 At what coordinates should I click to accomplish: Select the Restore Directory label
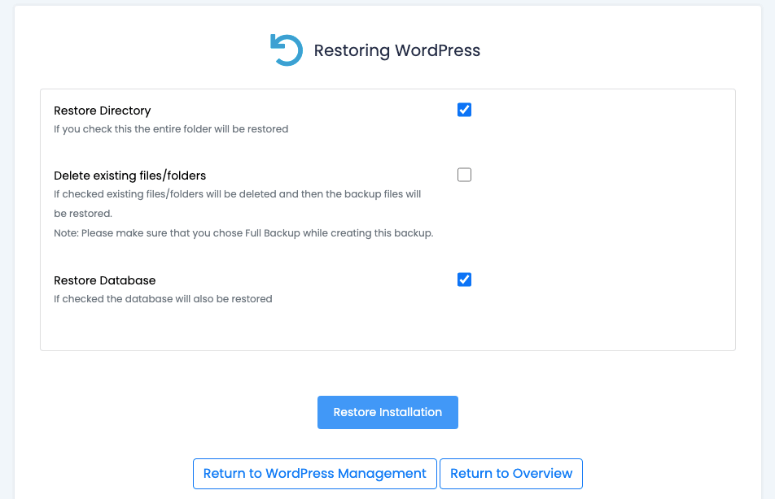click(x=102, y=111)
